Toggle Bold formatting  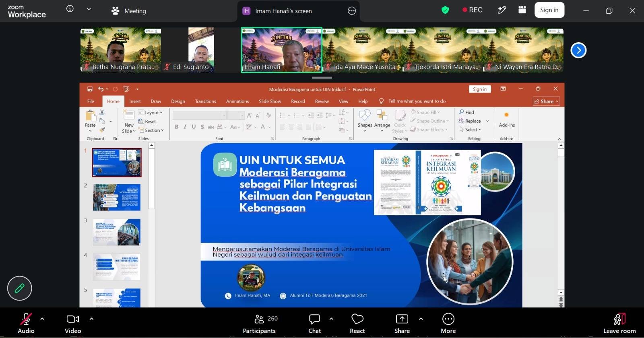[x=176, y=127]
